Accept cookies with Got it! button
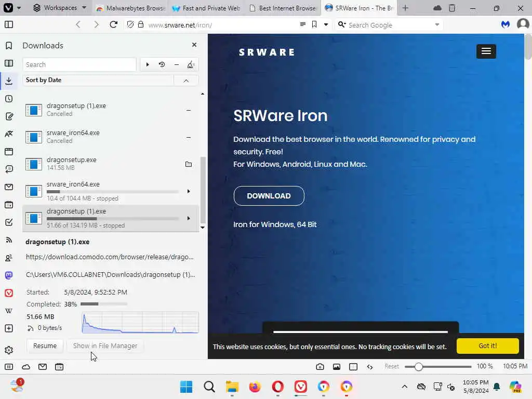This screenshot has width=532, height=399. click(x=487, y=345)
